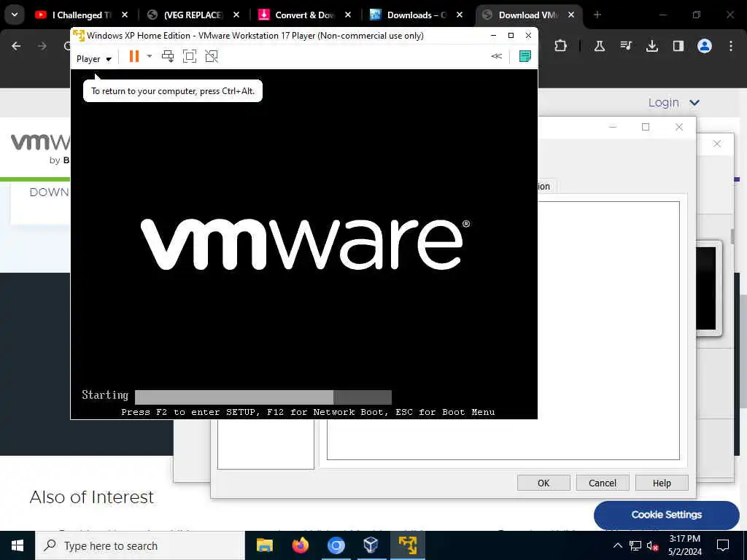
Task: Click the Cookie Settings button
Action: coord(667,515)
